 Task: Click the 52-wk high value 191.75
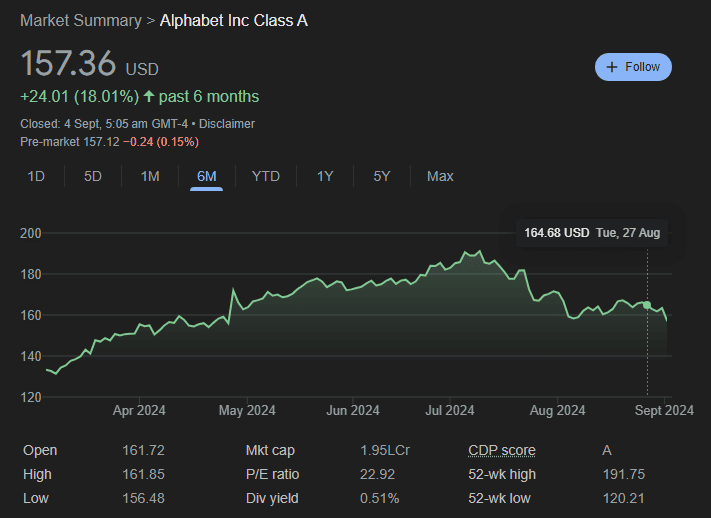(623, 474)
